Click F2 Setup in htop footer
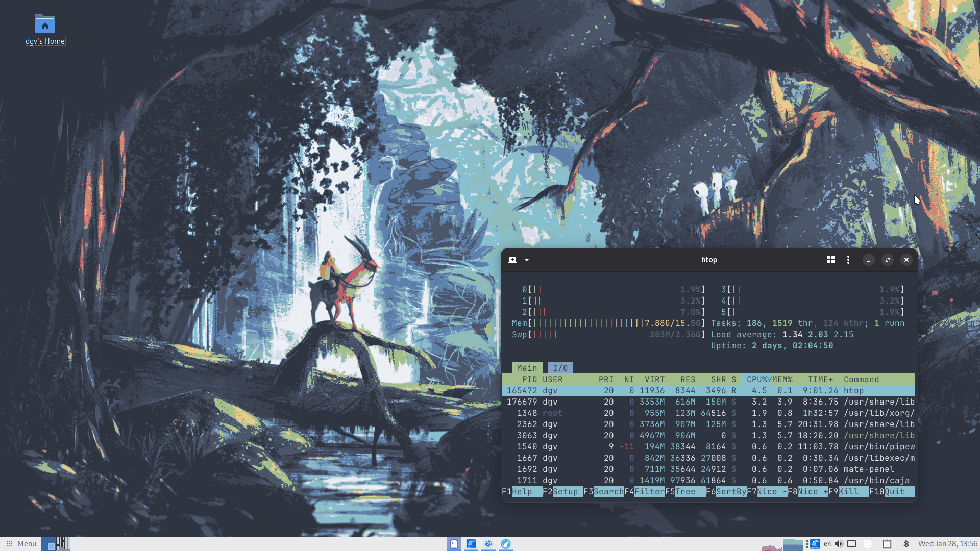 (x=565, y=491)
